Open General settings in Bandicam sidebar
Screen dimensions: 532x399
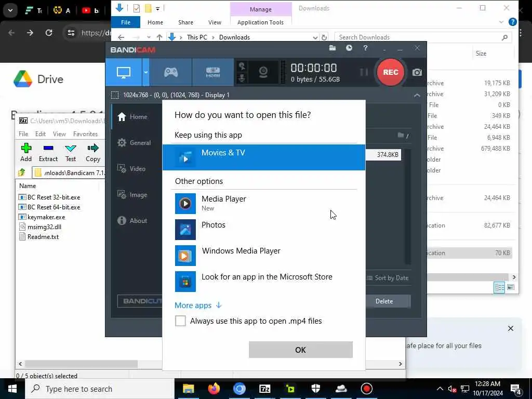point(134,143)
